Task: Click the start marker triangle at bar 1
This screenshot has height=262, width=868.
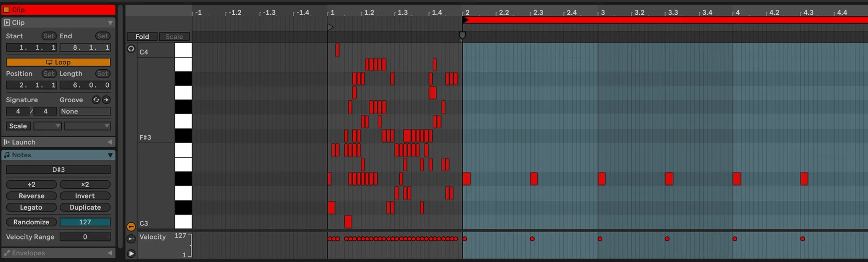Action: (330, 27)
